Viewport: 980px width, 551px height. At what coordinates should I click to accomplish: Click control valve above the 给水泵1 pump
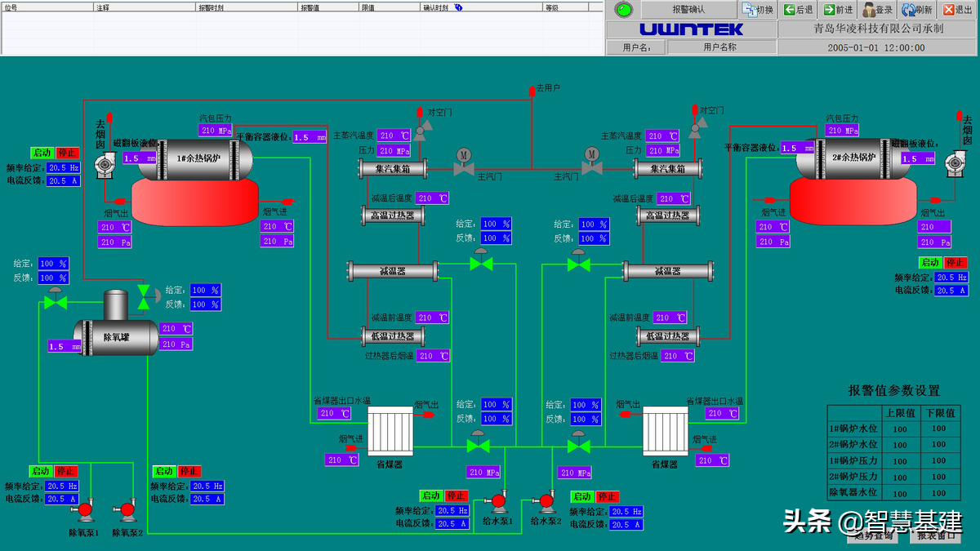point(479,441)
